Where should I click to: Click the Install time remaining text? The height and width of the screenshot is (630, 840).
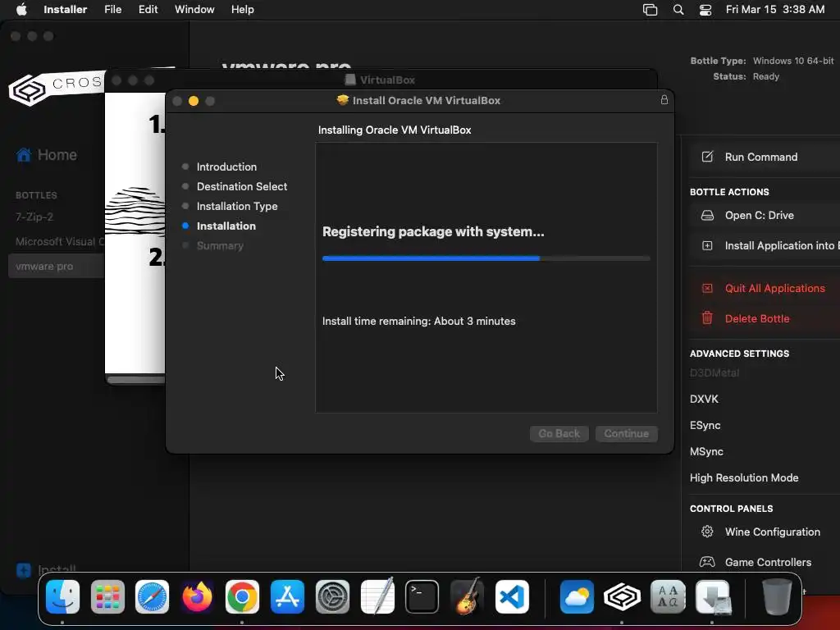pyautogui.click(x=419, y=322)
